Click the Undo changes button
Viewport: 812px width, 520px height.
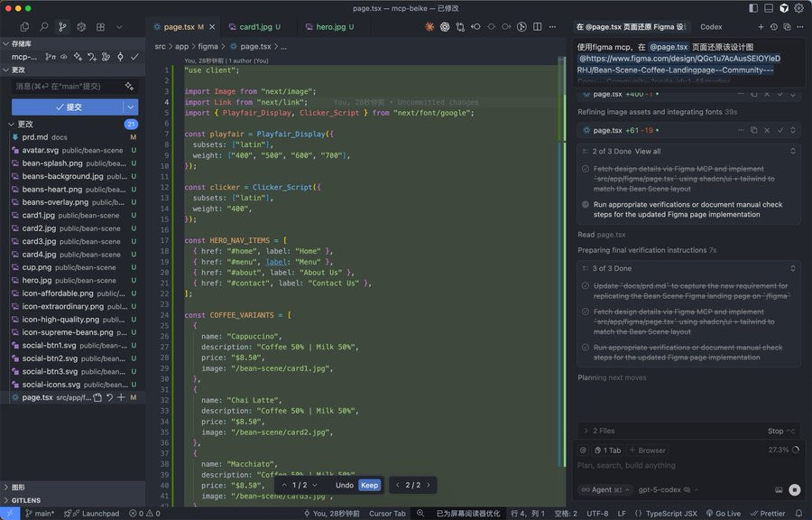coord(345,485)
